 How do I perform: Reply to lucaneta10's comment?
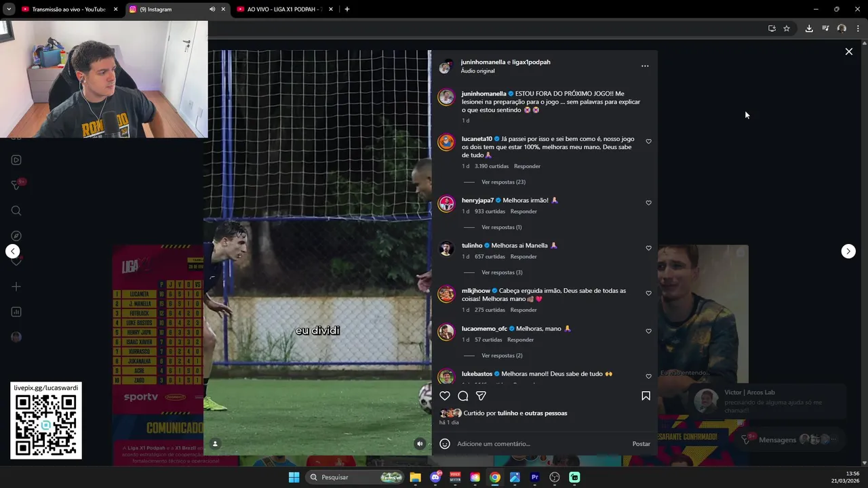click(x=527, y=166)
